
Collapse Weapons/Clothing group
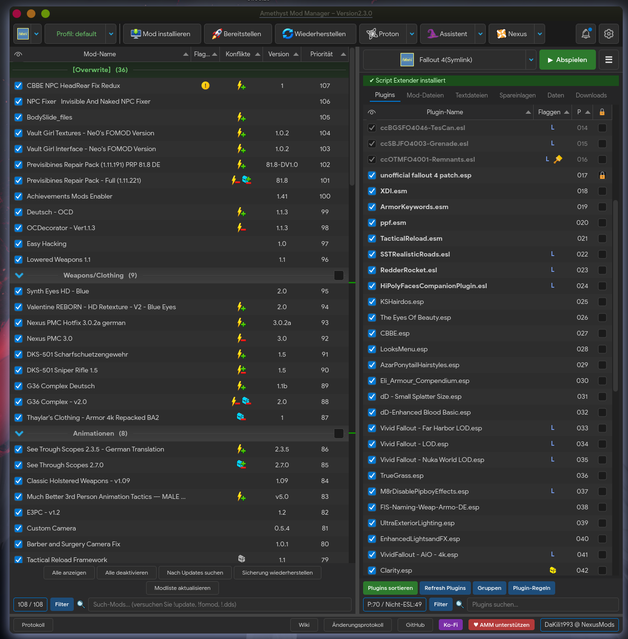pos(19,275)
